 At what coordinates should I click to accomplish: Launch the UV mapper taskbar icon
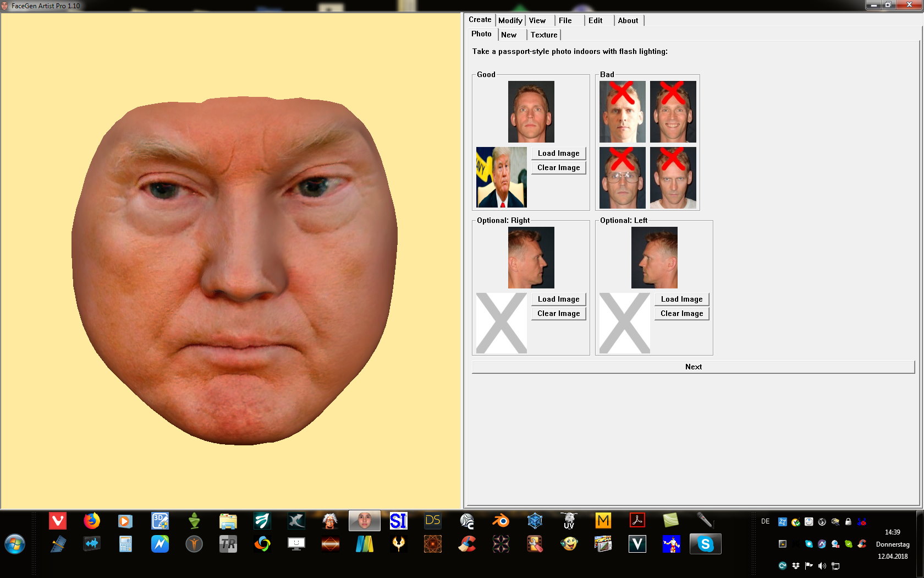pos(569,520)
